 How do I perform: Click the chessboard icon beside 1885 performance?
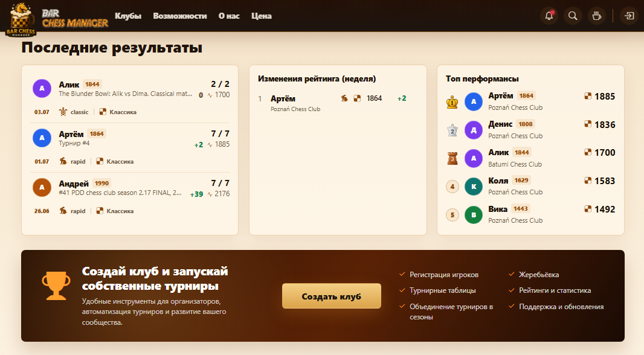click(x=588, y=96)
